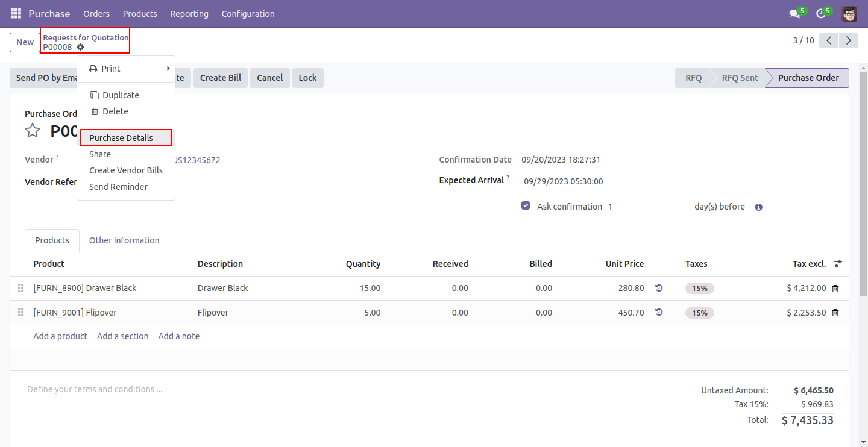Click Add a product link

(x=60, y=336)
